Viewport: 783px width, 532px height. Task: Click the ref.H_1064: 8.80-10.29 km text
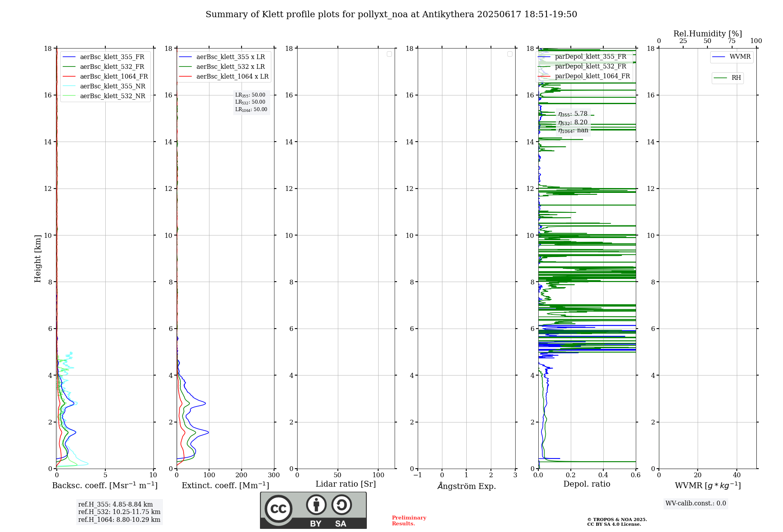[x=119, y=520]
